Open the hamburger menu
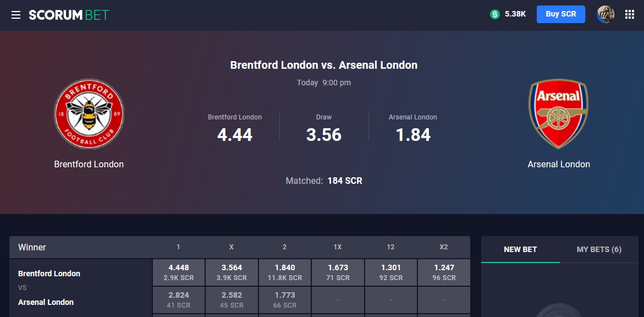The image size is (644, 317). pyautogui.click(x=16, y=15)
